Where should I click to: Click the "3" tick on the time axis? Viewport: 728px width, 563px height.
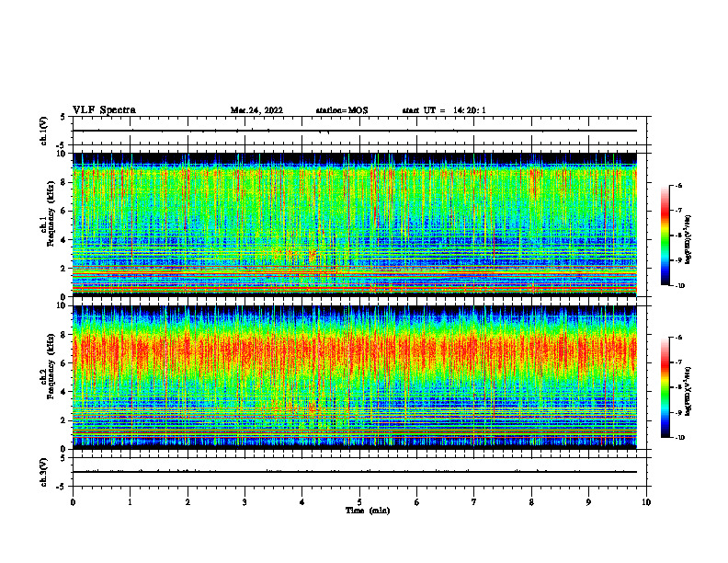pos(245,502)
